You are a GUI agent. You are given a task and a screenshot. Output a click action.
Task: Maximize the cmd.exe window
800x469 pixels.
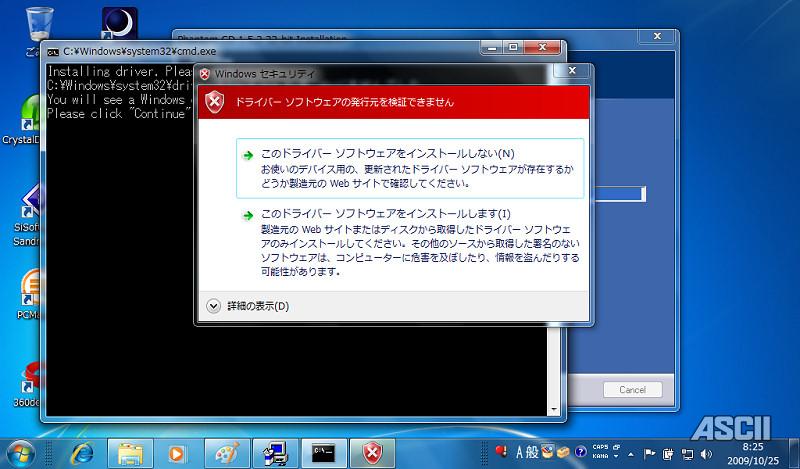(x=513, y=47)
